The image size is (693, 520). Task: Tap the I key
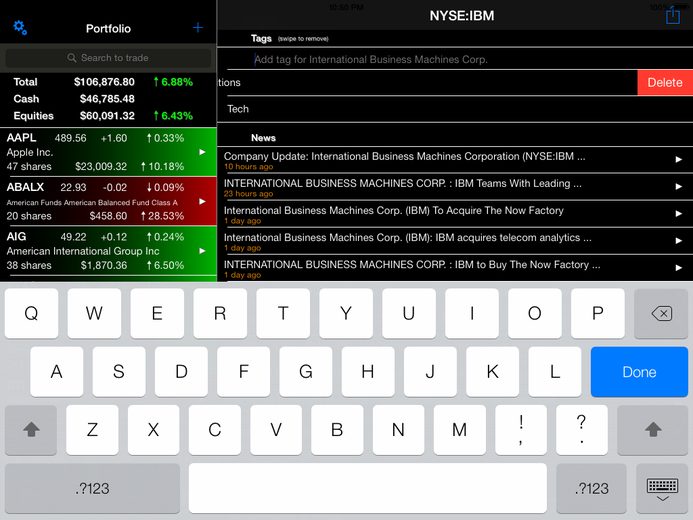(x=472, y=314)
